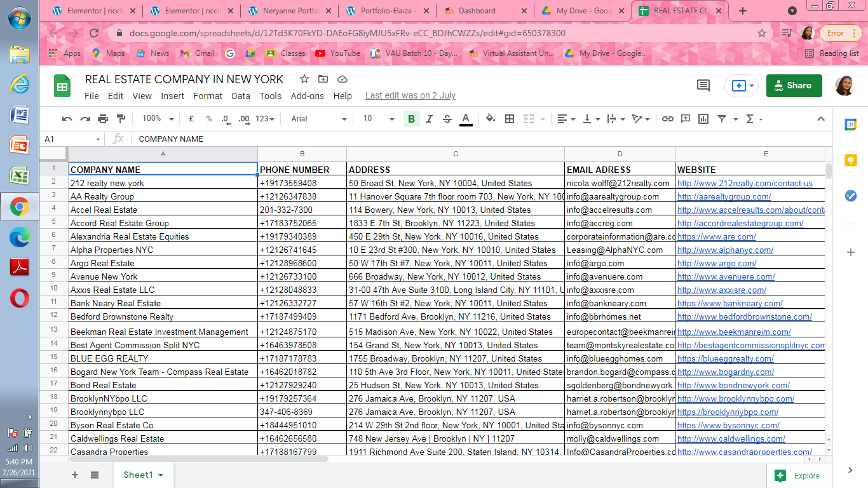Open the www.are.com website link
Image resolution: width=868 pixels, height=488 pixels.
[717, 236]
